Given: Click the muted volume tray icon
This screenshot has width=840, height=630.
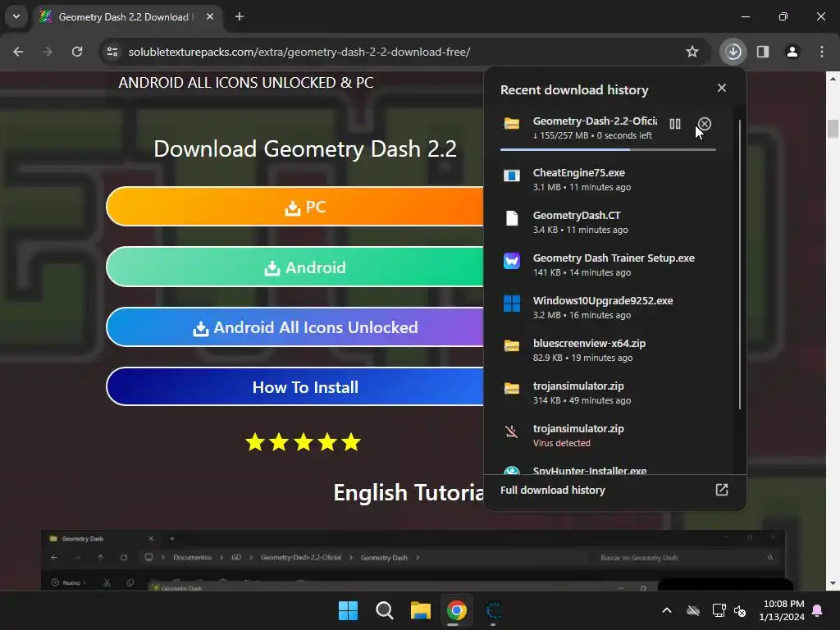Looking at the screenshot, I should [x=741, y=610].
